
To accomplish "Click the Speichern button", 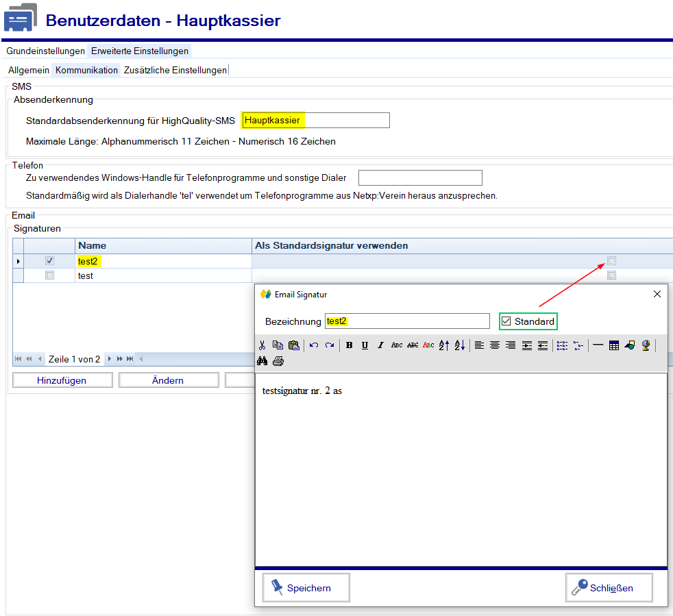I will click(306, 587).
